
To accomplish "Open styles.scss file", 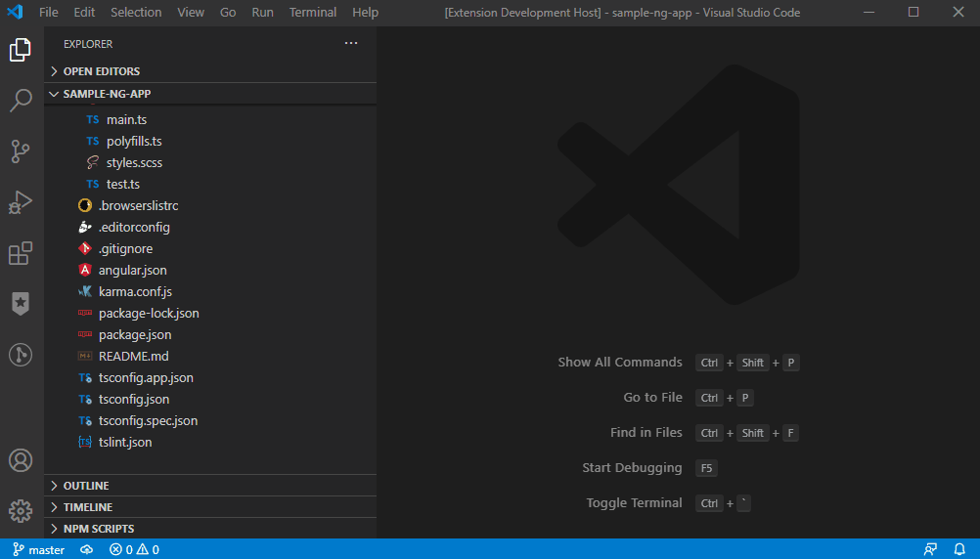I will point(210,162).
